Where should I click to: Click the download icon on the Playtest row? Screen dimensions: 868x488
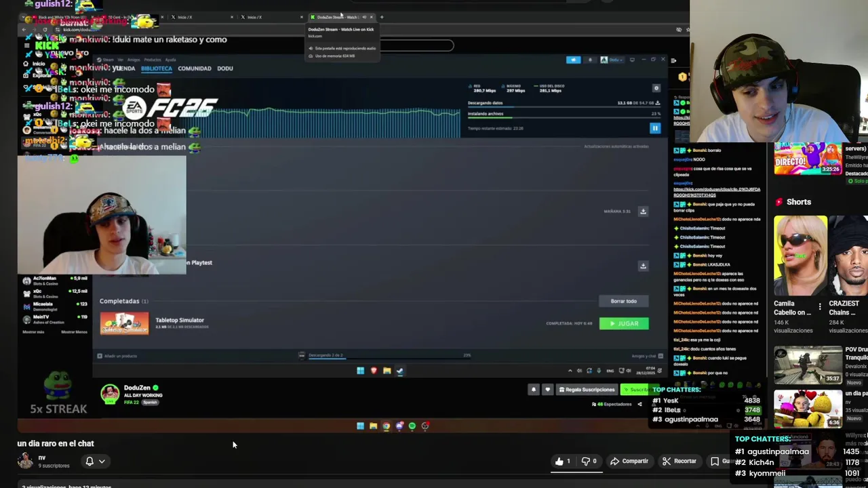pos(643,266)
